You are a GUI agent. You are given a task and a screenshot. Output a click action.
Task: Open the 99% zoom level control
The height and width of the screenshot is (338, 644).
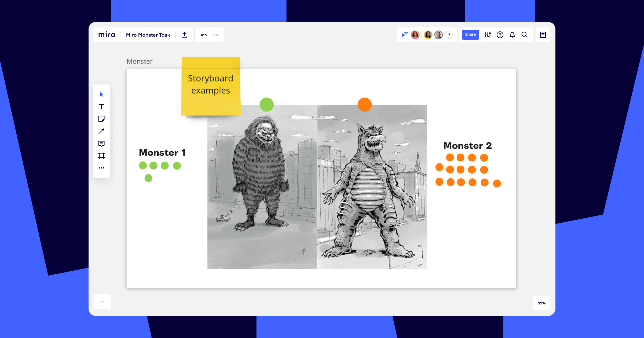tap(541, 303)
